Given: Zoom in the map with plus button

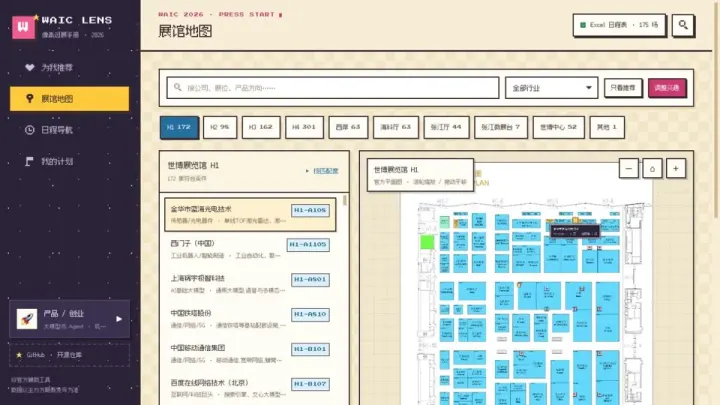Looking at the screenshot, I should pos(675,169).
